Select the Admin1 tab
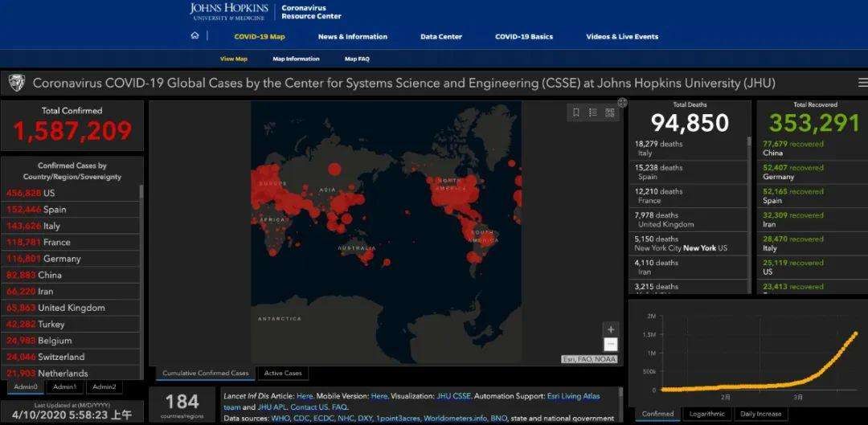 click(x=65, y=386)
